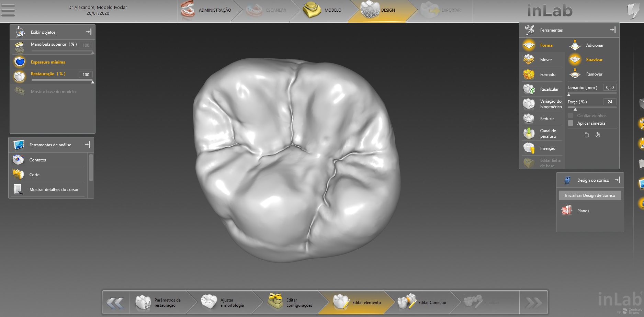644x317 pixels.
Task: Activate the Mover tool
Action: [x=546, y=59]
